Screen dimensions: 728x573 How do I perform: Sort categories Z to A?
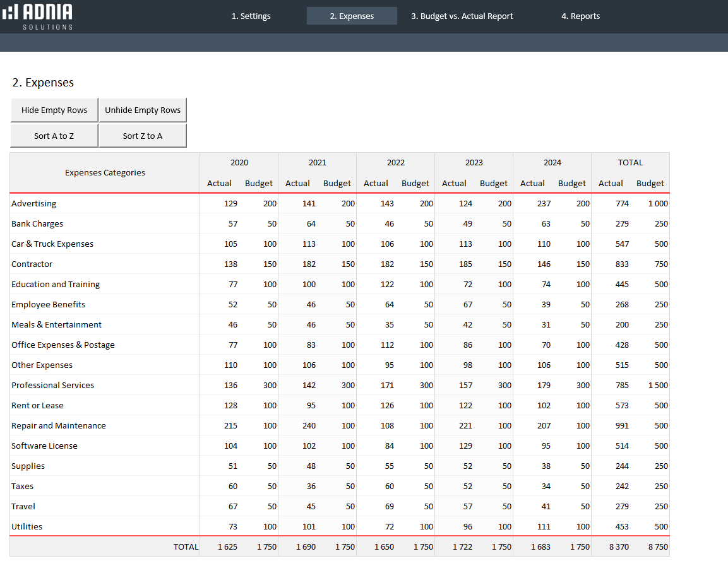pos(143,136)
